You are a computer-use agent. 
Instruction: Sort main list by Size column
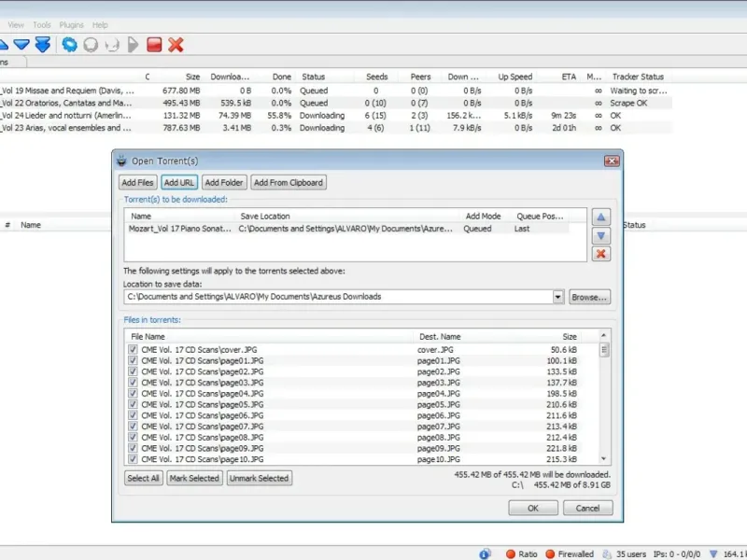tap(192, 77)
